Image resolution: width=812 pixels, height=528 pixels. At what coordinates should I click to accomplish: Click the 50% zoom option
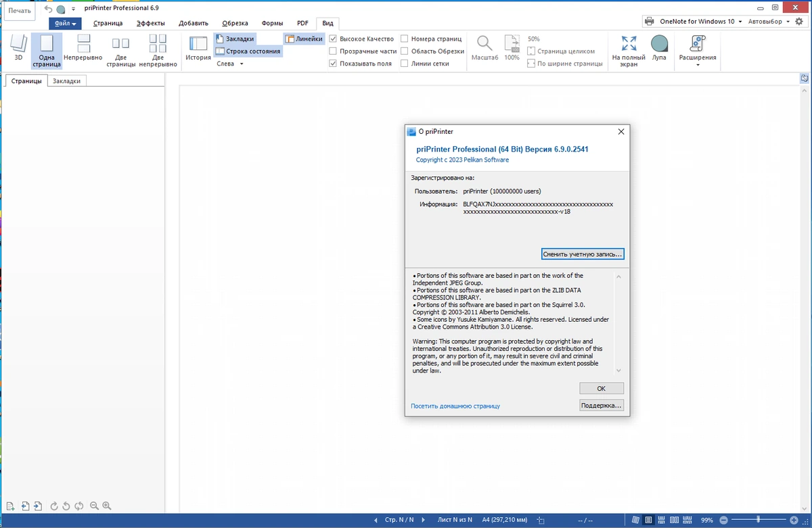tap(534, 39)
